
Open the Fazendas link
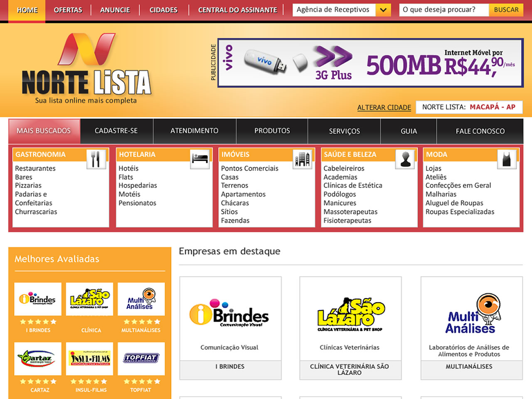pyautogui.click(x=235, y=220)
